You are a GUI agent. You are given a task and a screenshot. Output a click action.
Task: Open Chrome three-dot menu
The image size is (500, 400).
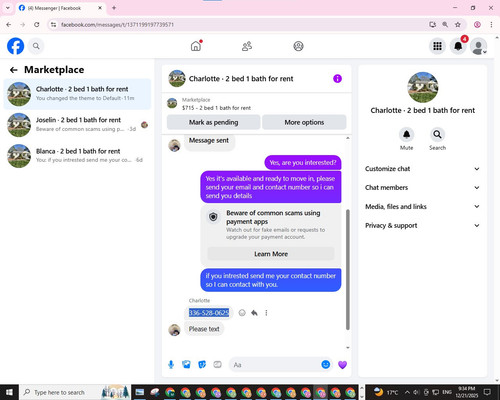[491, 24]
